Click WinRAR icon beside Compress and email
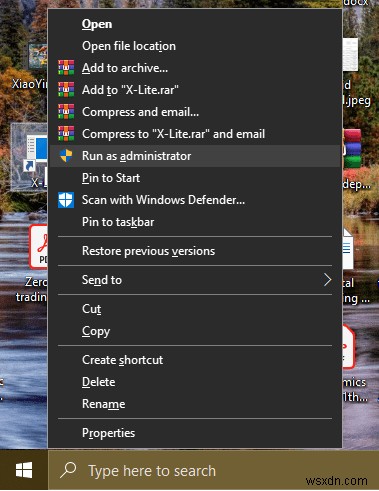The width and height of the screenshot is (379, 491). point(66,112)
